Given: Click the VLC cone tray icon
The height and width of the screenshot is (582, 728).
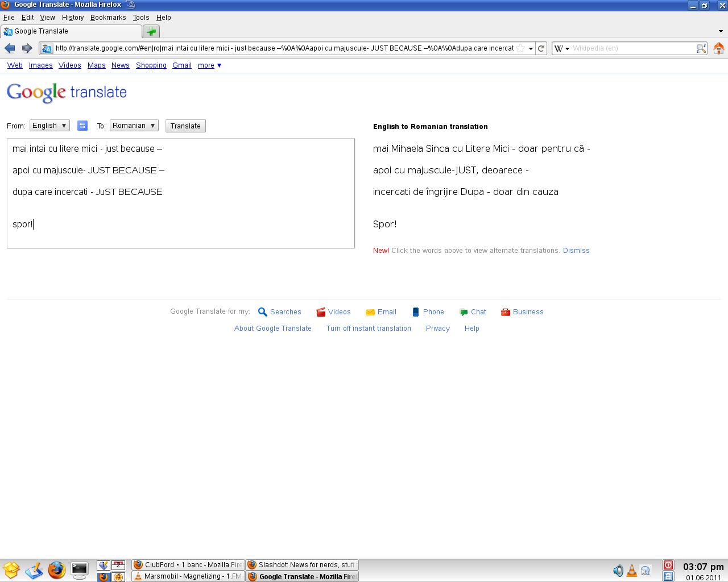Looking at the screenshot, I should click(x=632, y=571).
